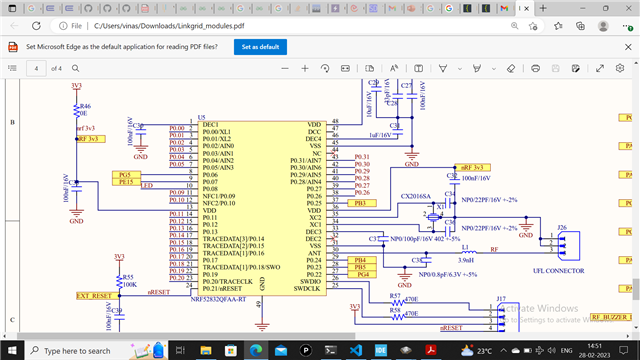Open the weather widget showing 23°C
The width and height of the screenshot is (640, 360).
(x=476, y=351)
